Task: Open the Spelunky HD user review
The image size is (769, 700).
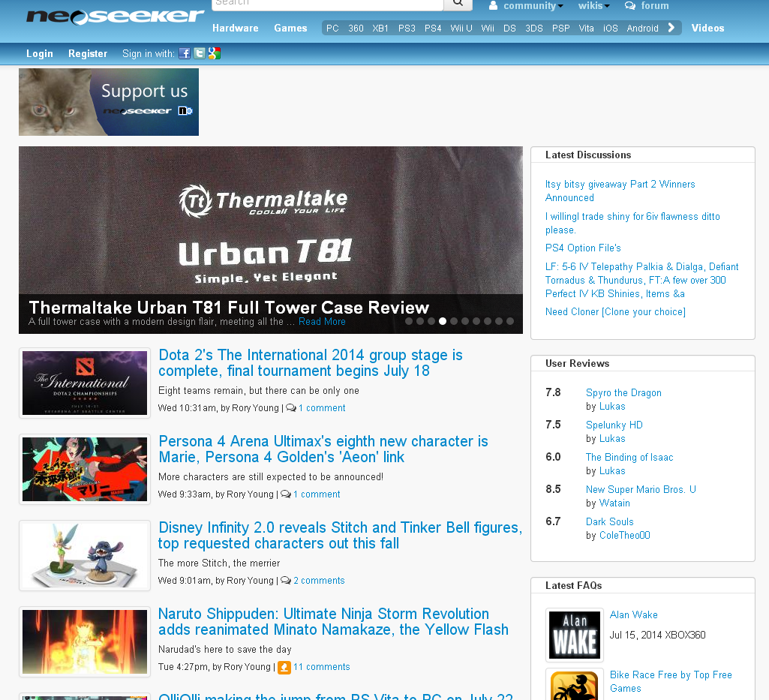Action: [x=614, y=425]
